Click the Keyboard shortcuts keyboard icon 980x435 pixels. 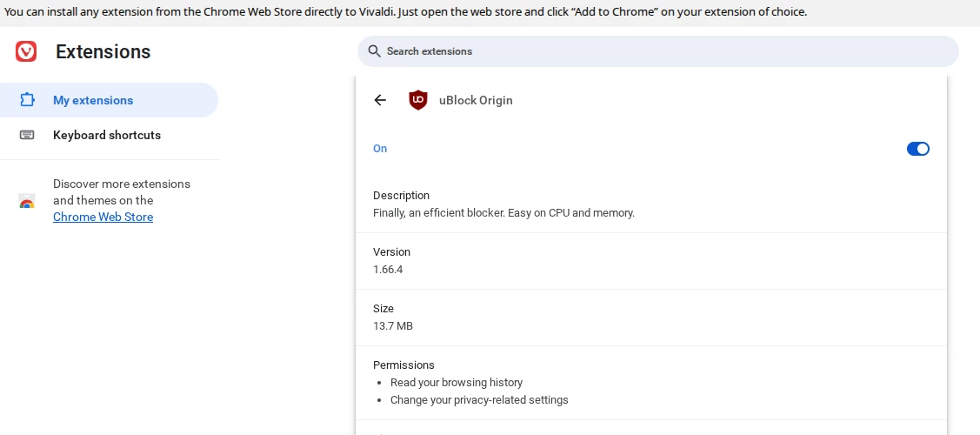(27, 135)
